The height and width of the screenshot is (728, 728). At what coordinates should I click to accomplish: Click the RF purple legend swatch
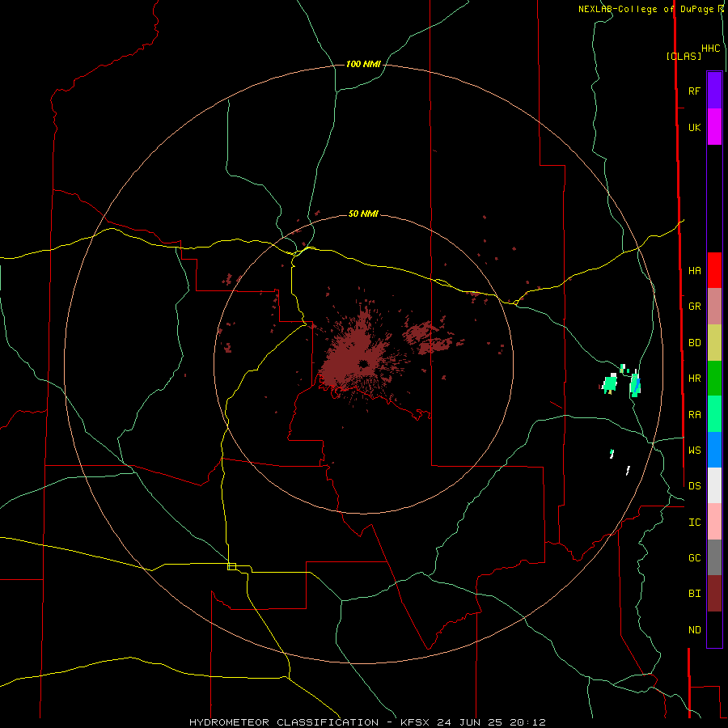pos(714,91)
